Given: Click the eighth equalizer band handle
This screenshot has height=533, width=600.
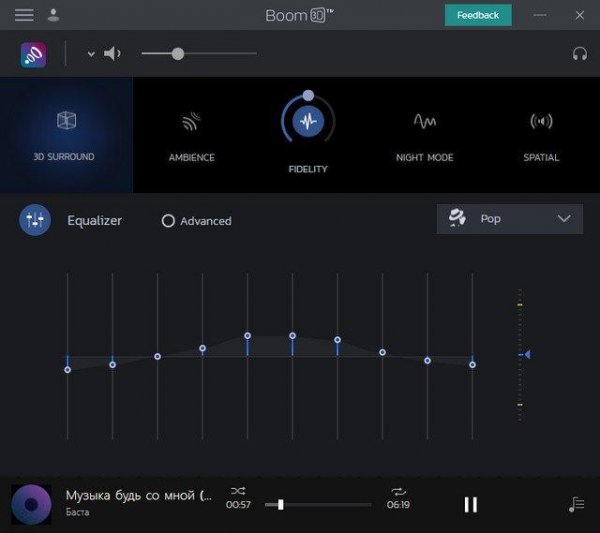Looking at the screenshot, I should (x=382, y=352).
